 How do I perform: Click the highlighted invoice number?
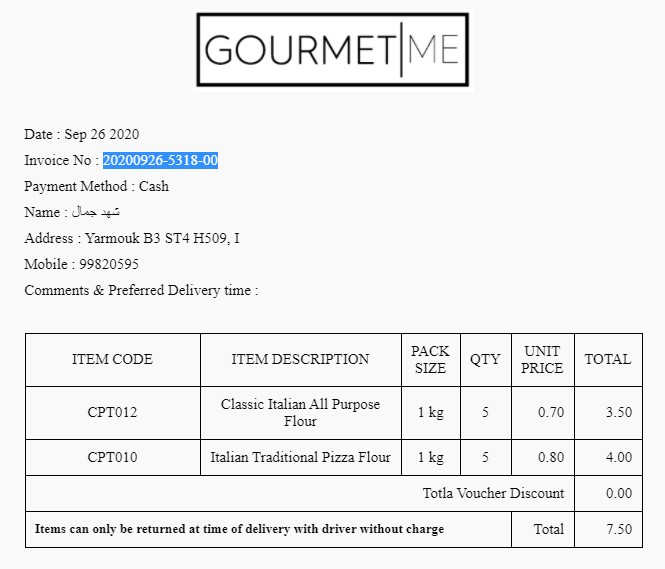coord(160,160)
